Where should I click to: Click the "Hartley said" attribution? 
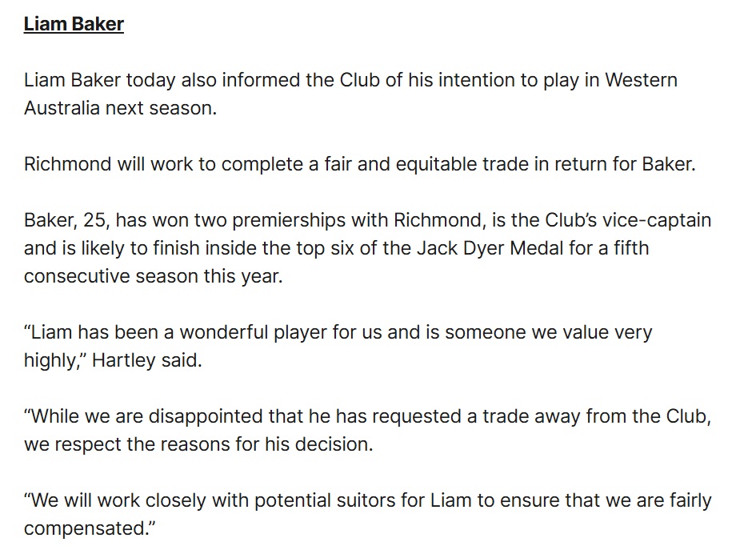click(147, 360)
